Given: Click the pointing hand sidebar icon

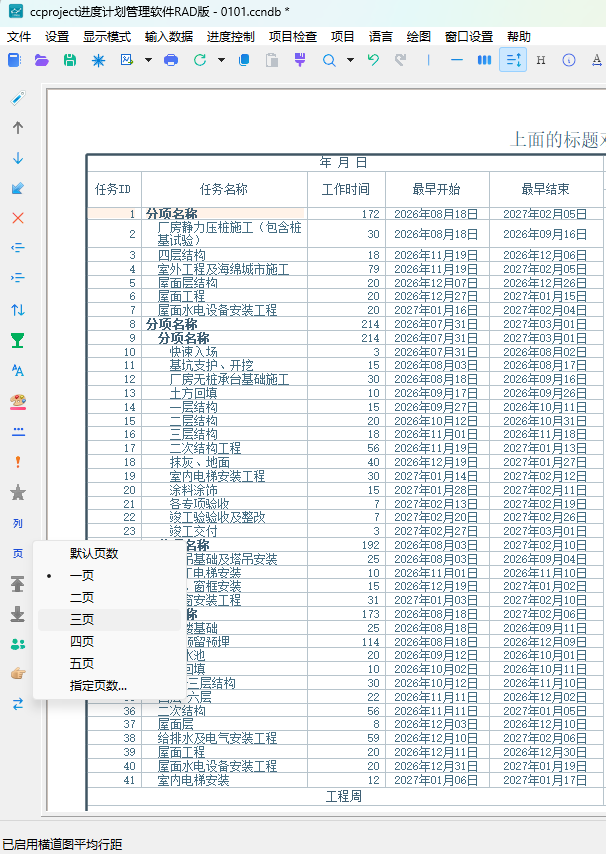Looking at the screenshot, I should [x=18, y=674].
